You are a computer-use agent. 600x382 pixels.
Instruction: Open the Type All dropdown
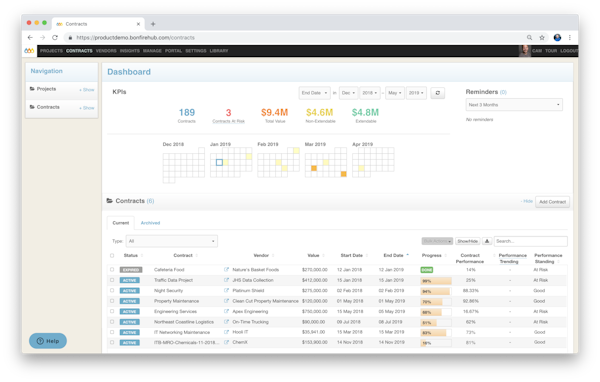coord(172,241)
